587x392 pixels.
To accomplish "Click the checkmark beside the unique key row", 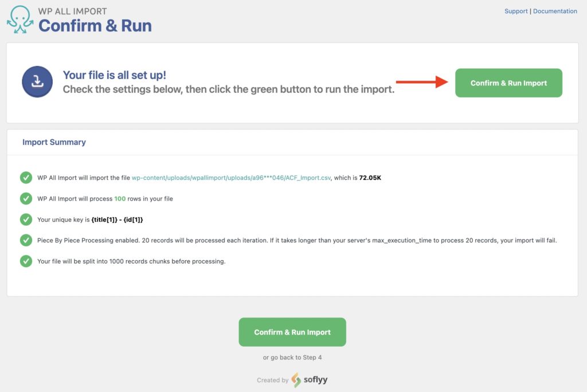I will tap(26, 219).
